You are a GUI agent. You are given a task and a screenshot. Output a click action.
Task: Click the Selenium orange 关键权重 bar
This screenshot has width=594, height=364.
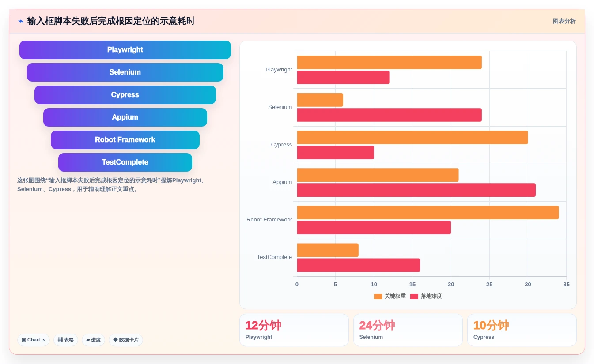(x=320, y=100)
